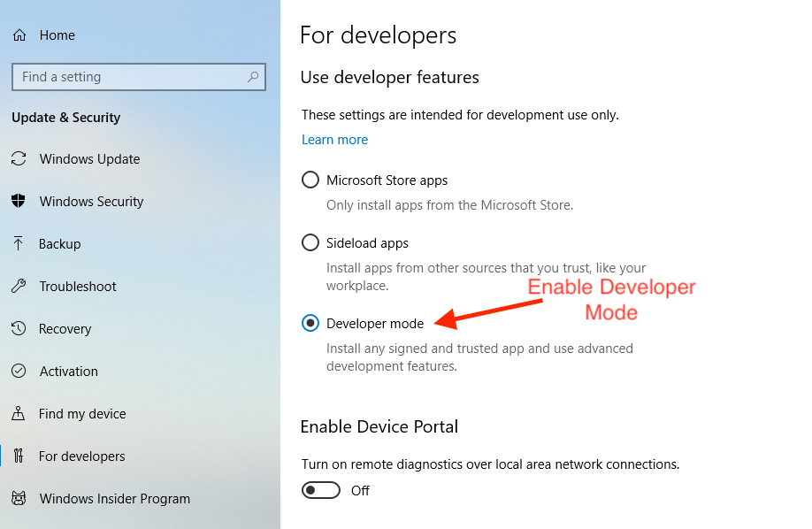This screenshot has height=529, width=812.
Task: Click the Backup upload arrow icon
Action: click(19, 244)
